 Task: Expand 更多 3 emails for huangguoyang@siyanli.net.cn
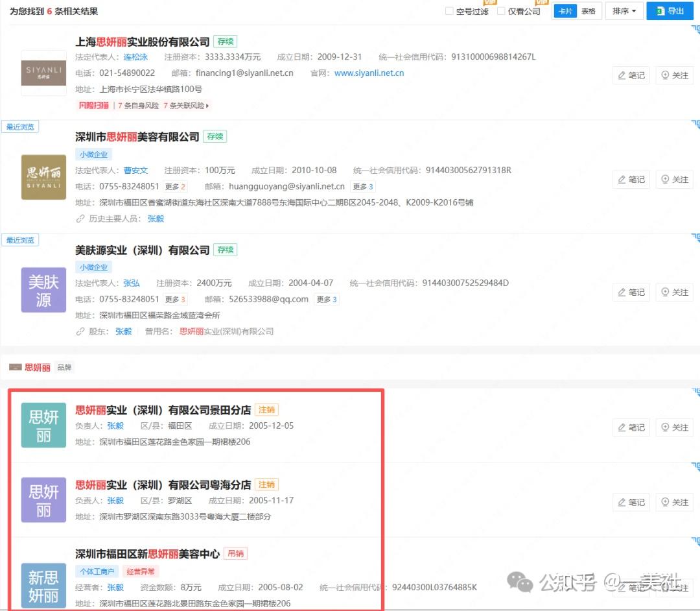(363, 187)
